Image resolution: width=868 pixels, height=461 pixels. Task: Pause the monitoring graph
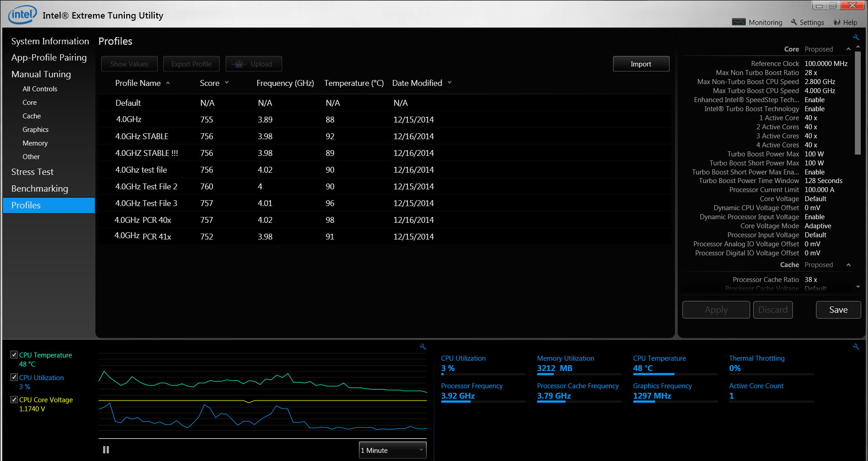(106, 450)
